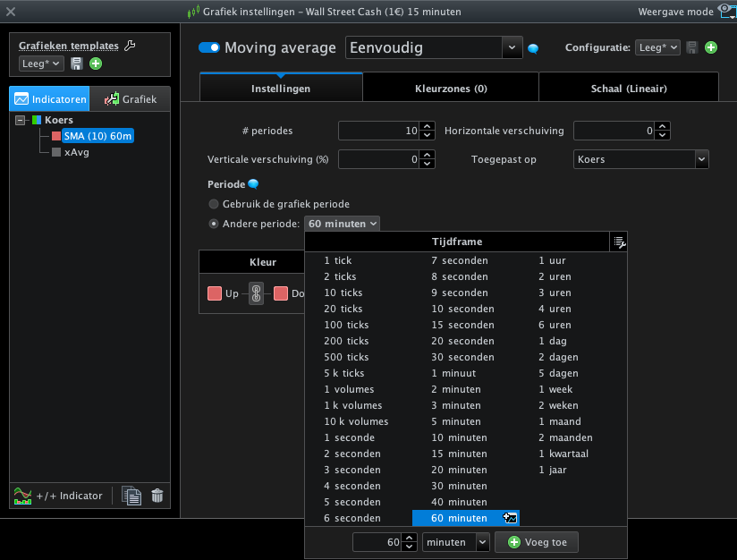Click the SMA (10) 60m red color square
The width and height of the screenshot is (737, 560).
[56, 136]
